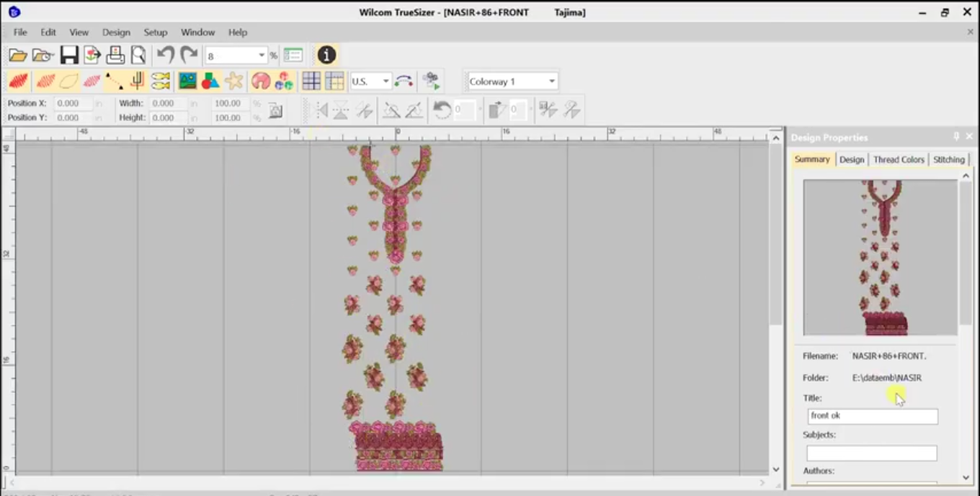The width and height of the screenshot is (980, 496).
Task: Open the Options list icon beside zoom percent
Action: (x=293, y=55)
